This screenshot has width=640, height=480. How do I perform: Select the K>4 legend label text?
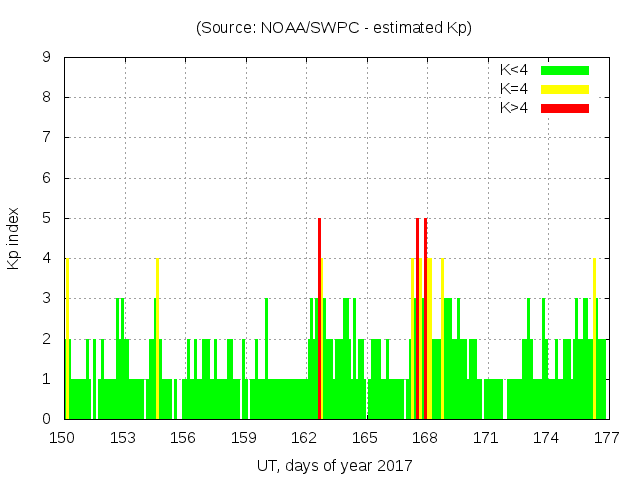(514, 108)
